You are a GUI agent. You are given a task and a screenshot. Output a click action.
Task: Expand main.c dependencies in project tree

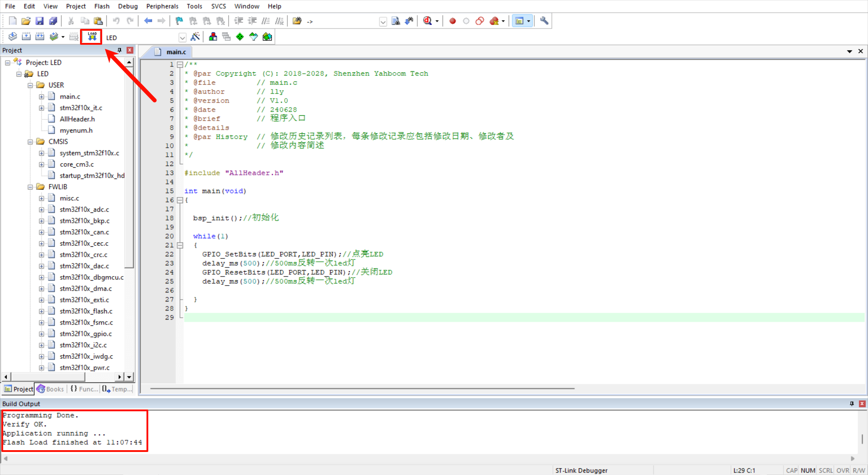42,97
